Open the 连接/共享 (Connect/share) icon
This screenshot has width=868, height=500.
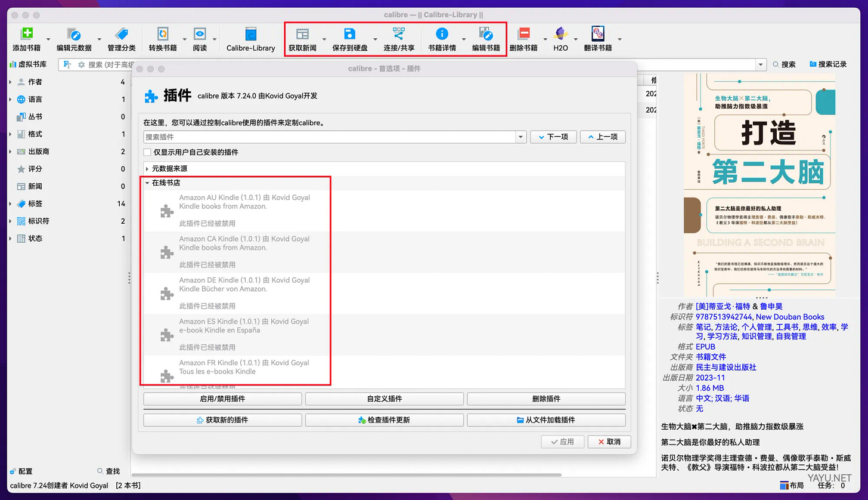coord(399,34)
